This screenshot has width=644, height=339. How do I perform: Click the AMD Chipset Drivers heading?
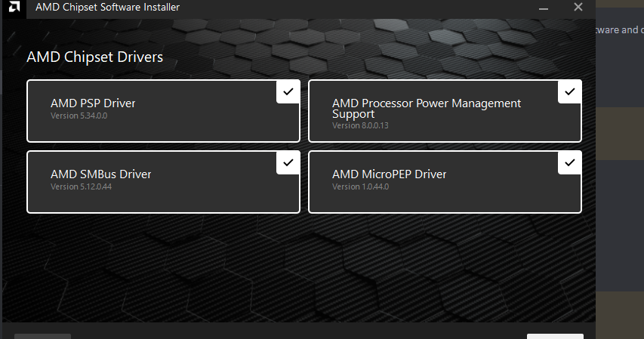click(95, 57)
